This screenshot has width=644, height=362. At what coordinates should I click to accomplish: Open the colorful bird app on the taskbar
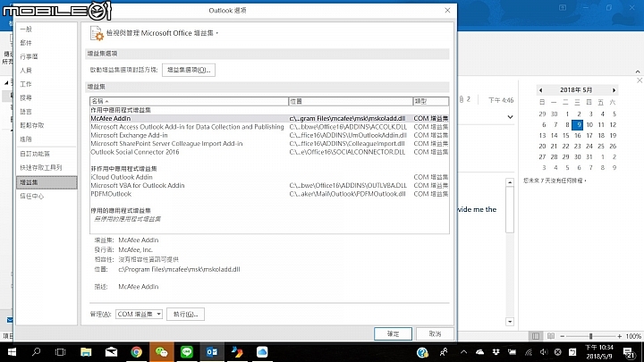click(237, 352)
